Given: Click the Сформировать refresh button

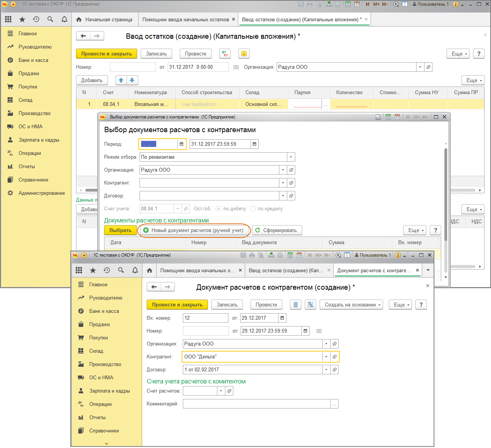Looking at the screenshot, I should [277, 230].
